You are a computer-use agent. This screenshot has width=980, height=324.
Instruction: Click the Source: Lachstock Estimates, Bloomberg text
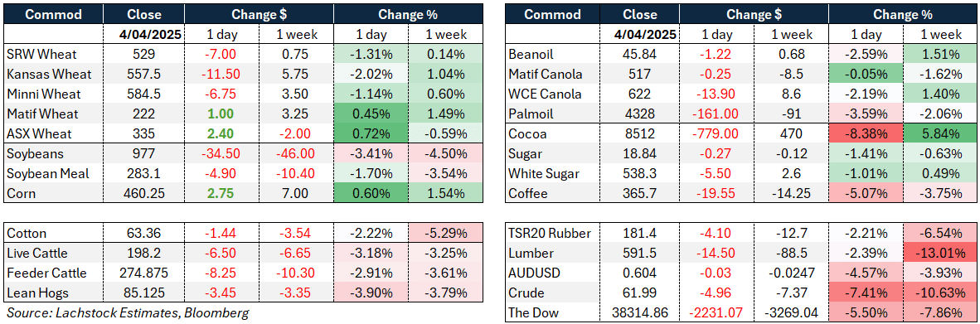click(x=127, y=313)
